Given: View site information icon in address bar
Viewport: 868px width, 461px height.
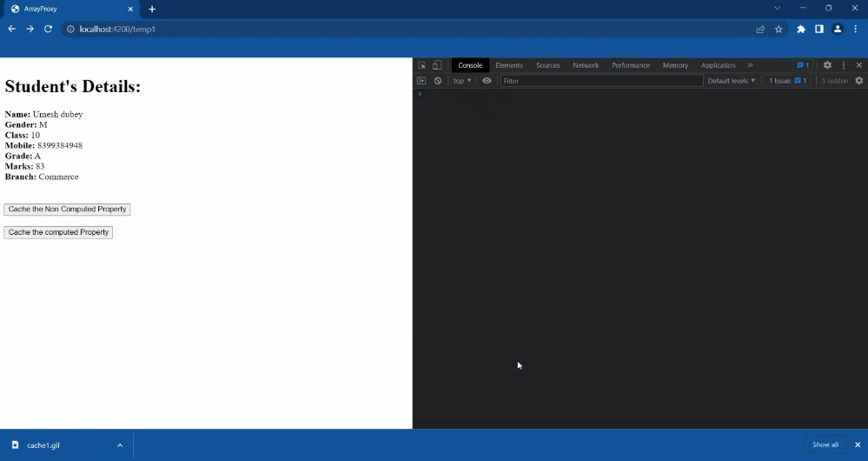Looking at the screenshot, I should click(70, 30).
